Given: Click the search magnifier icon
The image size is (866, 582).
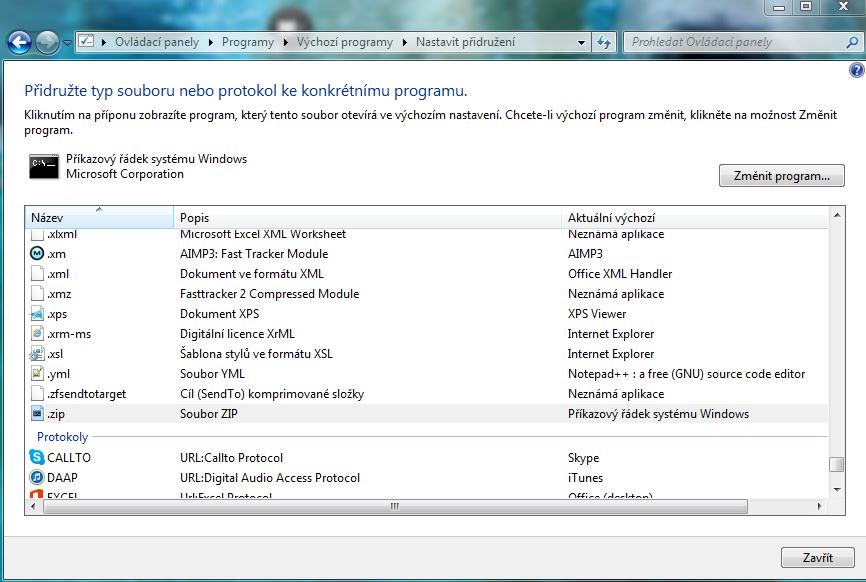Looking at the screenshot, I should (x=852, y=42).
